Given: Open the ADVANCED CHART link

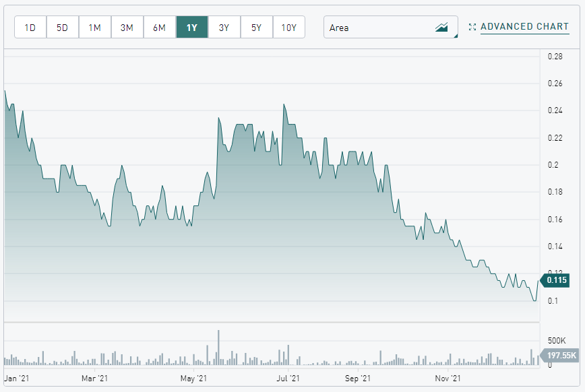Looking at the screenshot, I should 524,27.
